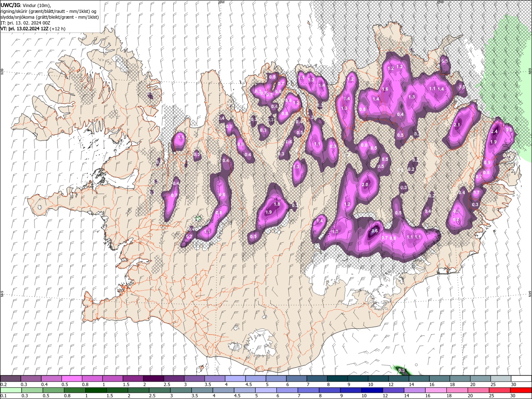Click the "20" label on lower scale
Image resolution: width=532 pixels, height=399 pixels.
pos(470,396)
